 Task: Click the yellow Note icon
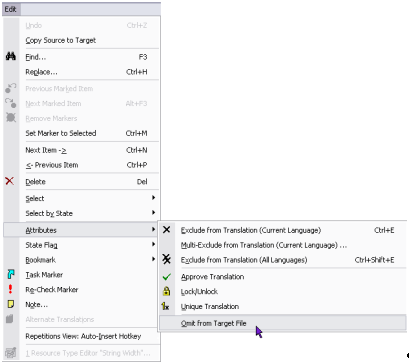click(11, 304)
